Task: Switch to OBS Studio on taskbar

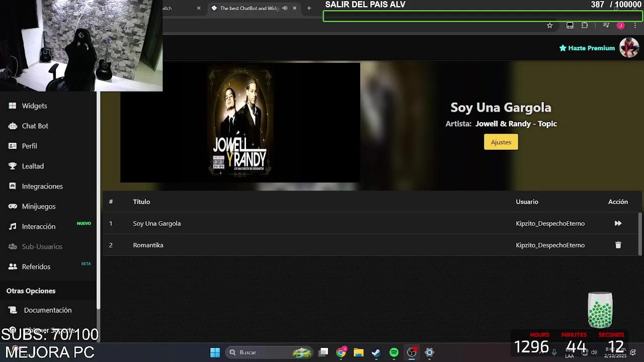Action: point(412,352)
